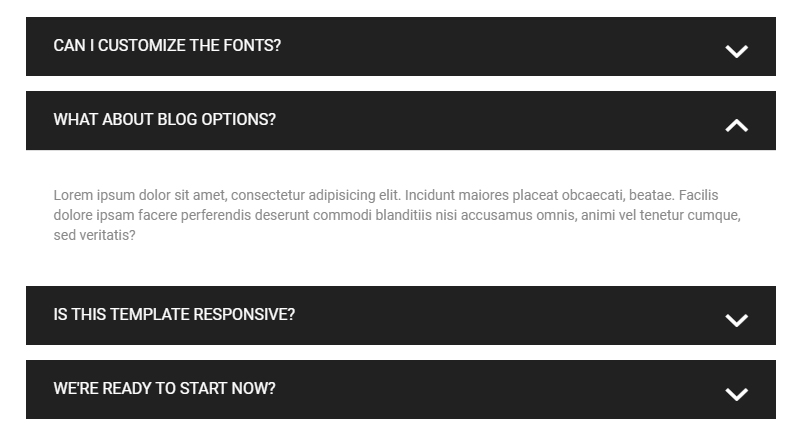Expand the Is This Template Responsive panel
Screen dimensions: 800x438
pyautogui.click(x=401, y=315)
